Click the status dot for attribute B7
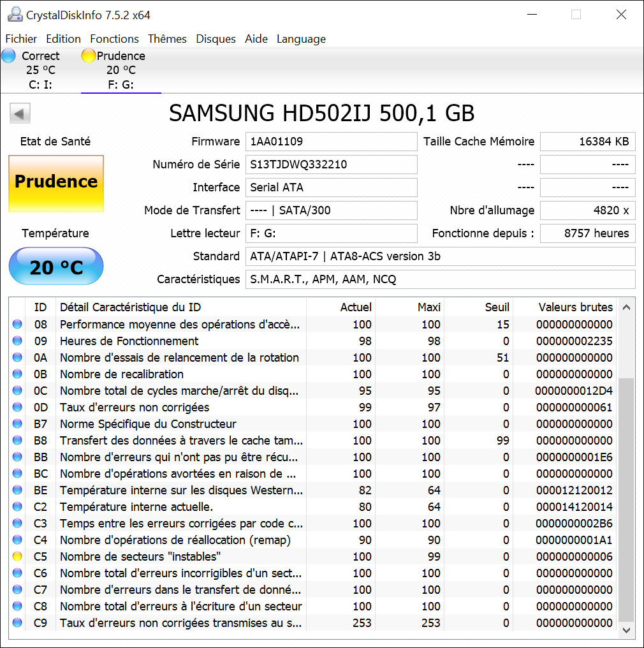 click(17, 424)
